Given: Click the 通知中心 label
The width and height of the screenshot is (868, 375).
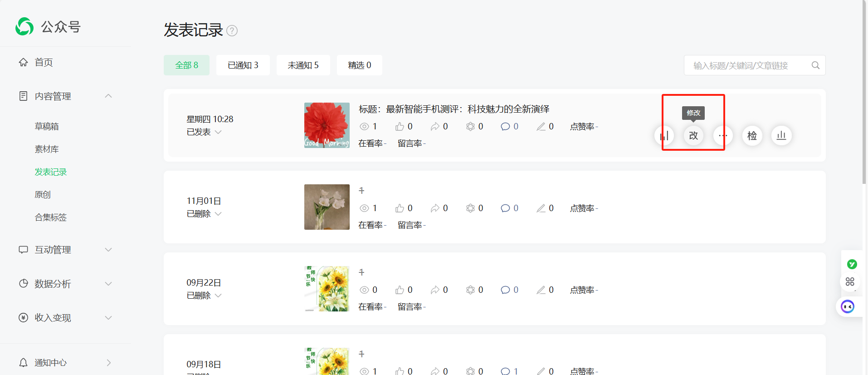Looking at the screenshot, I should (51, 363).
